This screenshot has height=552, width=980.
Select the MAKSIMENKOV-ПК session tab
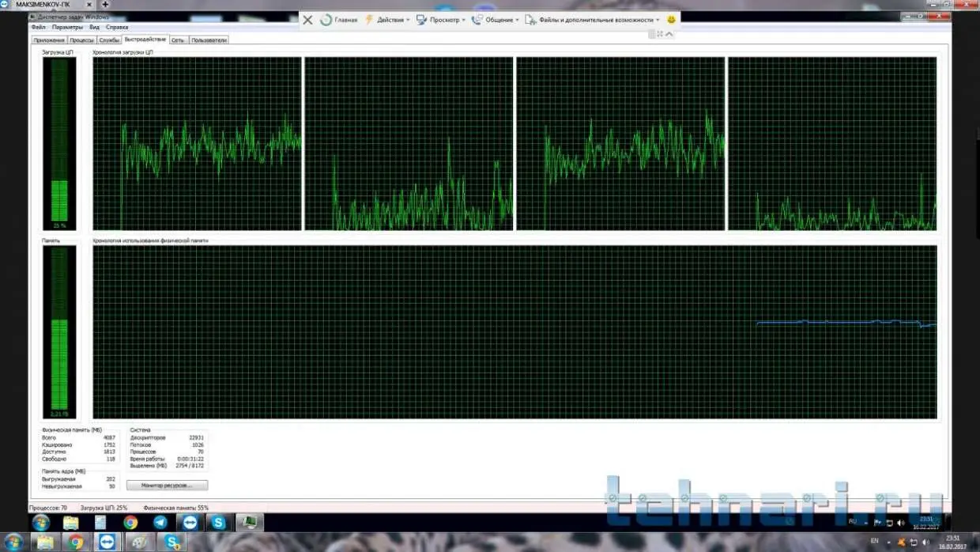click(x=47, y=4)
